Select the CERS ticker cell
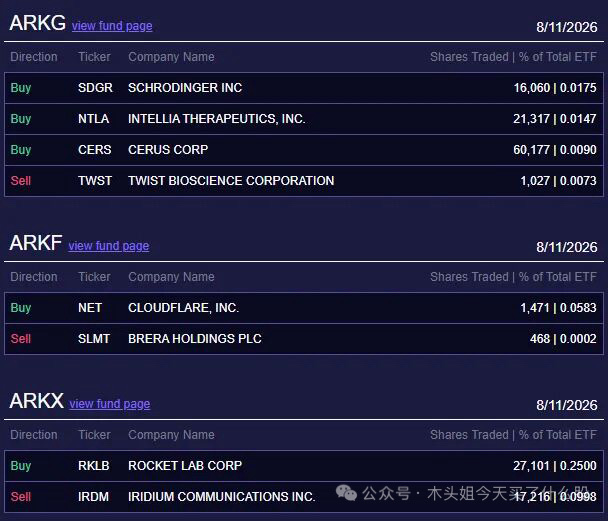The height and width of the screenshot is (521, 608). tap(95, 150)
